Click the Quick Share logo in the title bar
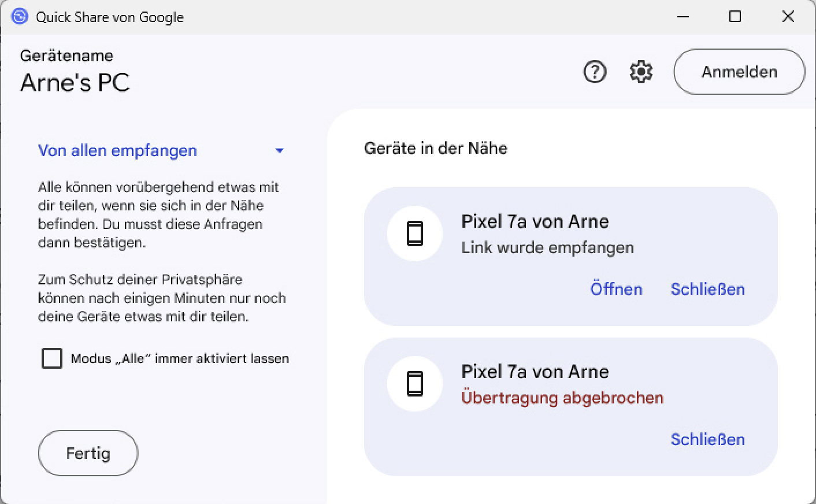The width and height of the screenshot is (816, 504). pyautogui.click(x=19, y=17)
